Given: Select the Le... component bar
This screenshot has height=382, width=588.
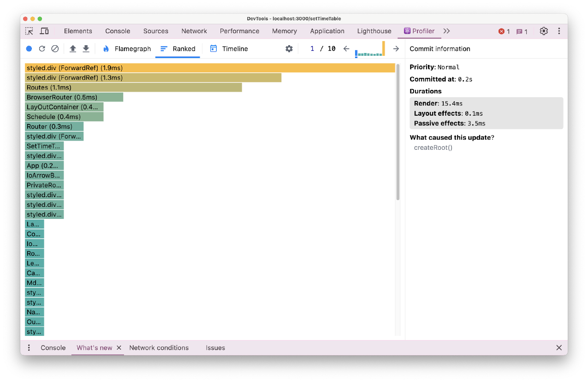Looking at the screenshot, I should coord(35,263).
